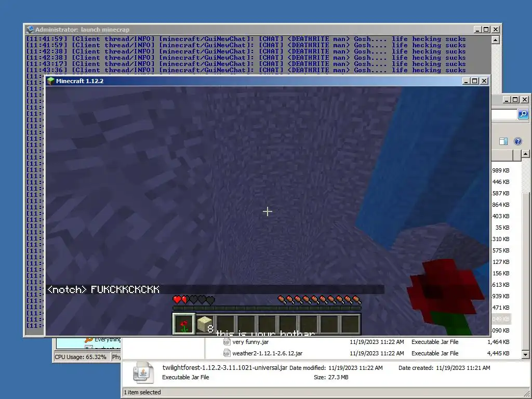532x399 pixels.
Task: Click the rightmost hunger drumstick icon
Action: tap(356, 300)
